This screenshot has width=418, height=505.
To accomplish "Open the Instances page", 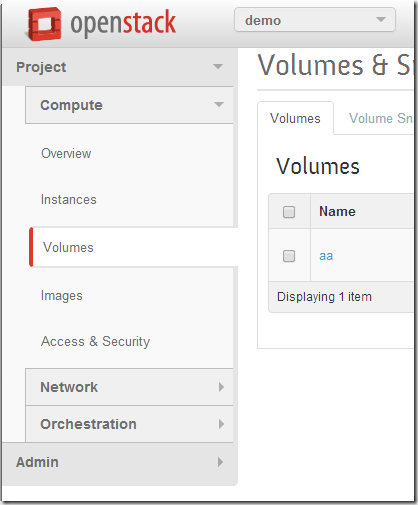I will [x=69, y=199].
